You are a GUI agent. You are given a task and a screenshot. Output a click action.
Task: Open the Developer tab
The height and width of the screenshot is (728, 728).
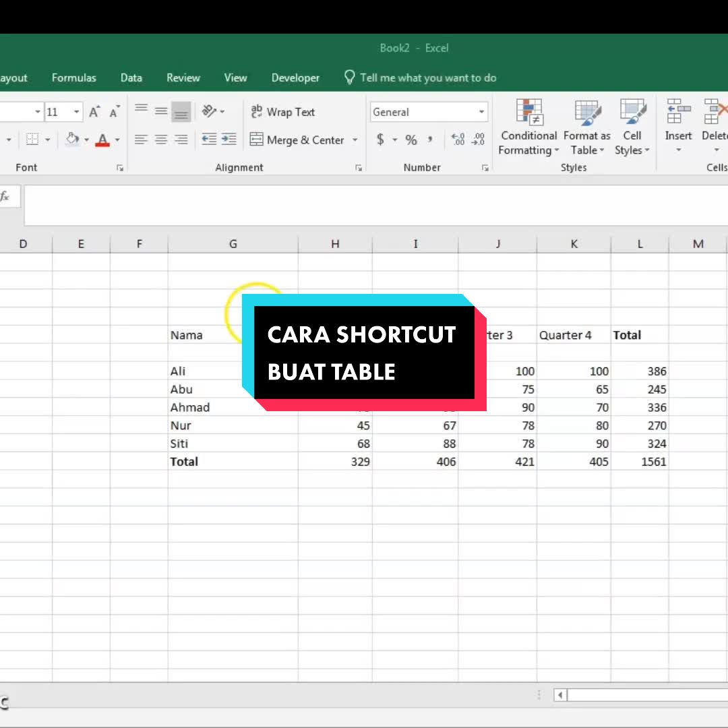295,78
